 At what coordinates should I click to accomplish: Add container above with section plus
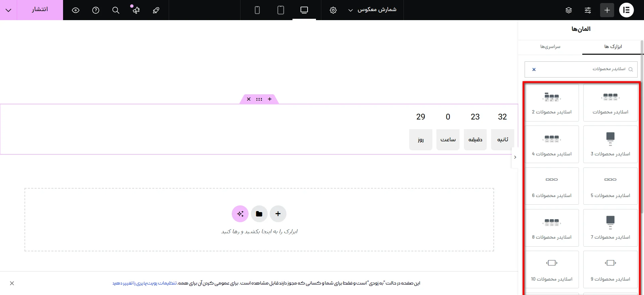point(270,99)
